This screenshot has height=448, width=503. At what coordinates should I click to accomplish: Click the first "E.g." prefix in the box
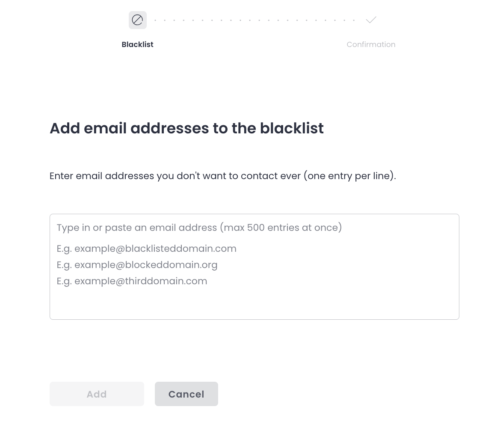click(x=64, y=249)
